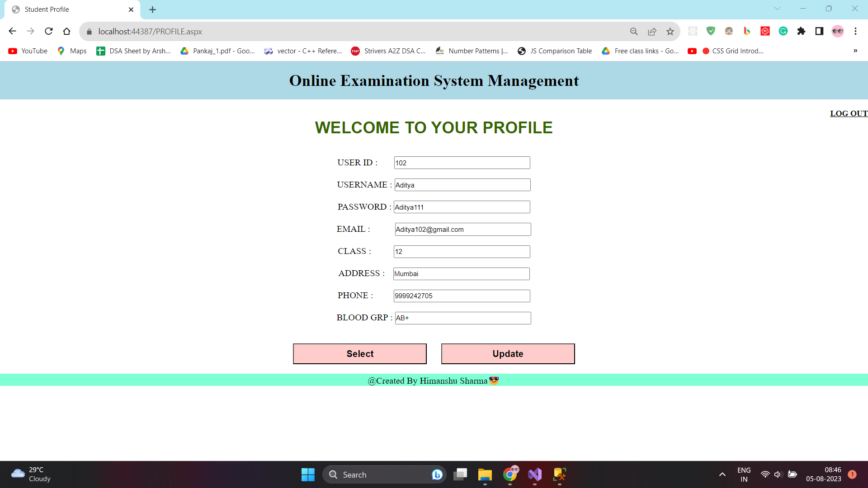
Task: Click the Select button
Action: click(359, 353)
